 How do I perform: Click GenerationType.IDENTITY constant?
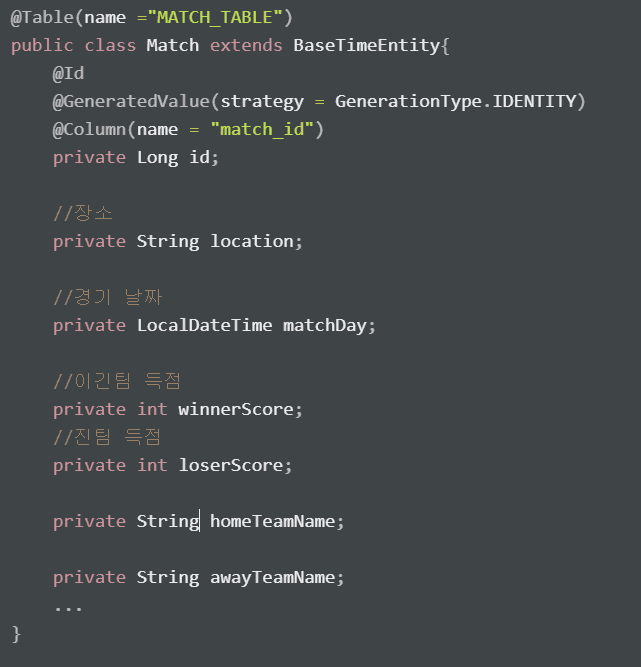coord(456,102)
